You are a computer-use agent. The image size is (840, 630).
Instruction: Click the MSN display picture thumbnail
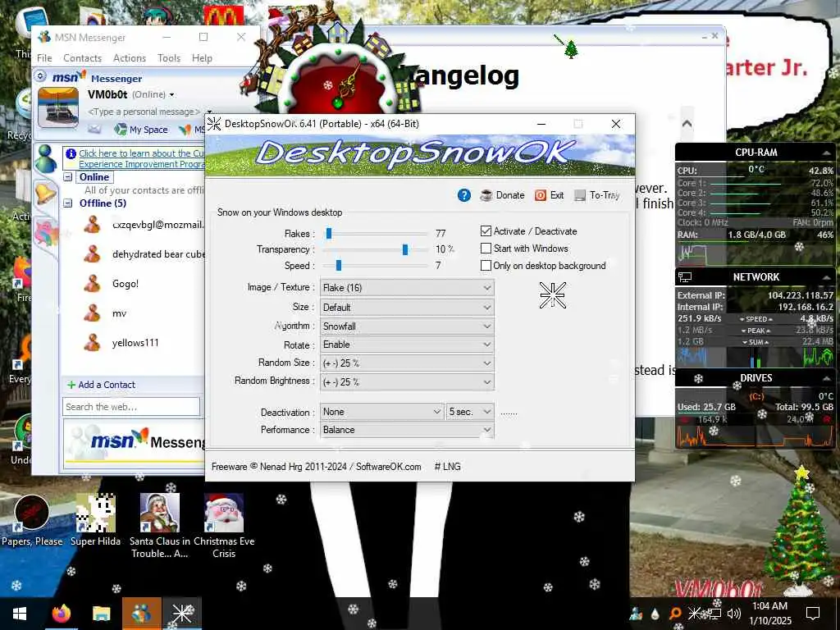click(x=58, y=107)
